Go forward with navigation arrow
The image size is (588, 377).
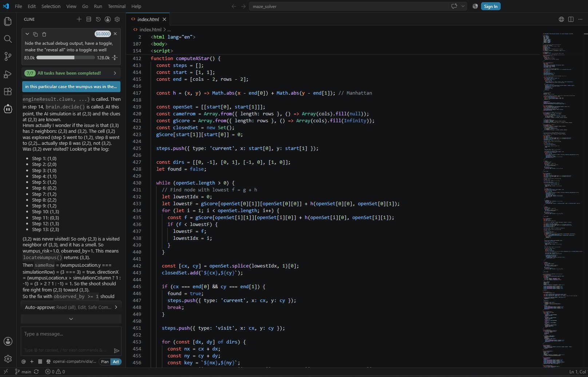(243, 6)
